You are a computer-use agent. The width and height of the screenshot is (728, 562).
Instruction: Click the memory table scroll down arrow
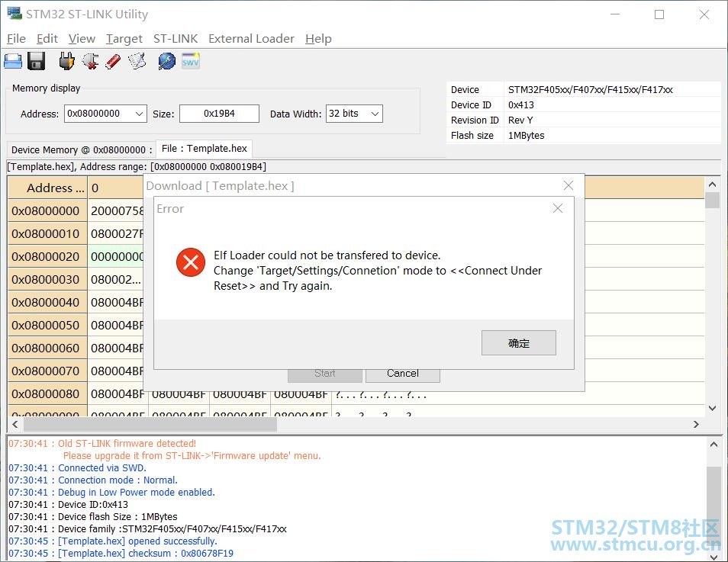[x=712, y=408]
